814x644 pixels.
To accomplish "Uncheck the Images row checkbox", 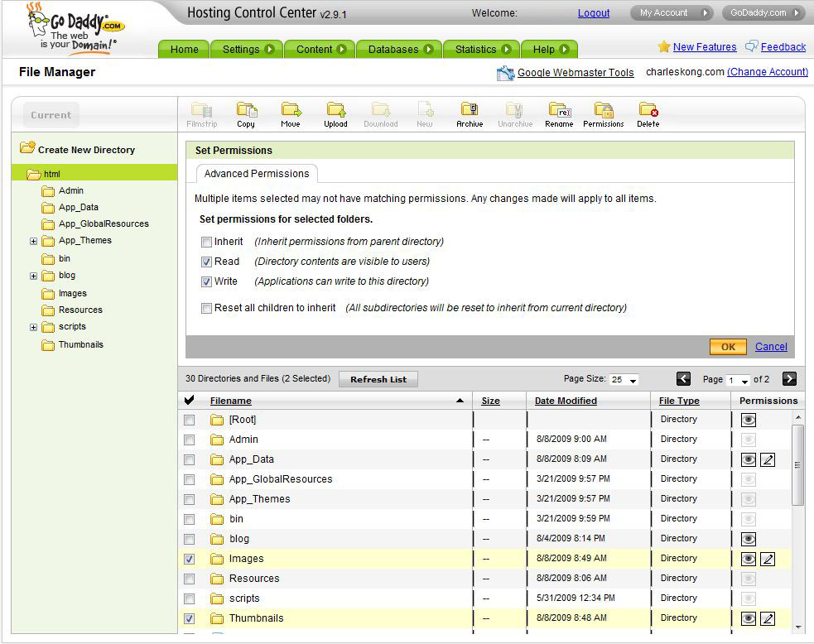I will pyautogui.click(x=190, y=559).
